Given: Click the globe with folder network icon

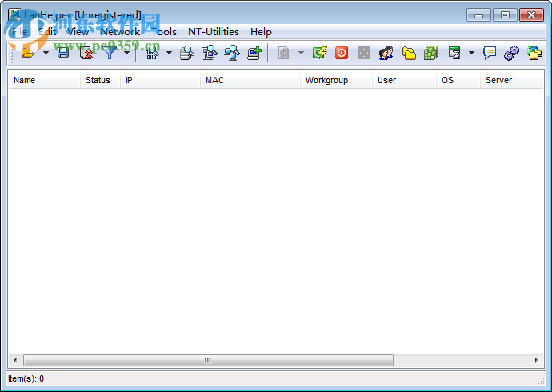Looking at the screenshot, I should [x=534, y=53].
